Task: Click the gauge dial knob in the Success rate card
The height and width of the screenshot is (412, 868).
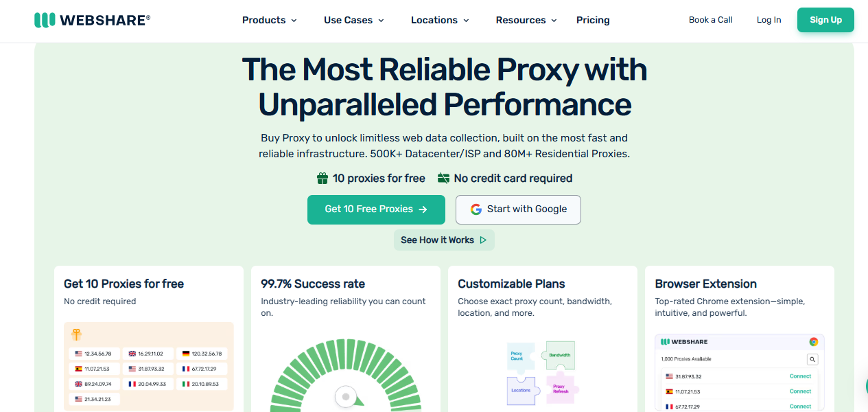Action: coord(346,397)
